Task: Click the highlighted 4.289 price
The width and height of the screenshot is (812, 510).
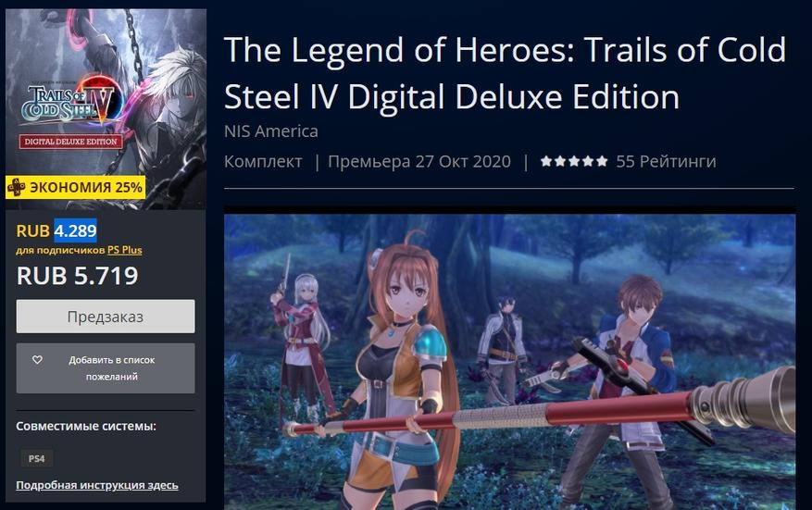Action: pos(76,230)
